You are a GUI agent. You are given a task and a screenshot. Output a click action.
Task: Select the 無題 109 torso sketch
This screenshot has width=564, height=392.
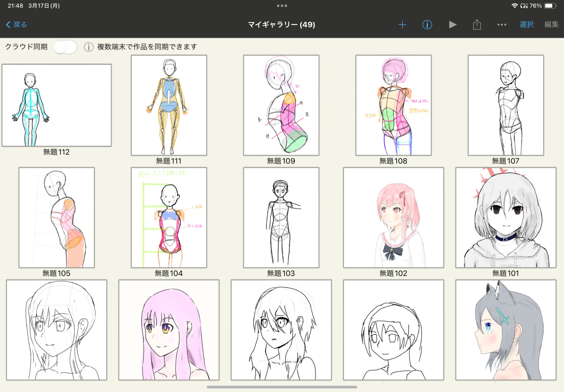pyautogui.click(x=281, y=105)
